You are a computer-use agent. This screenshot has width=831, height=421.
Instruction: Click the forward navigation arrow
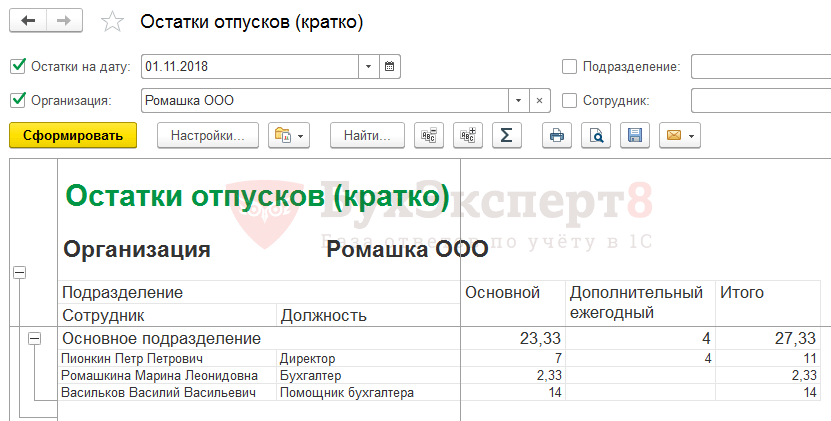(63, 21)
